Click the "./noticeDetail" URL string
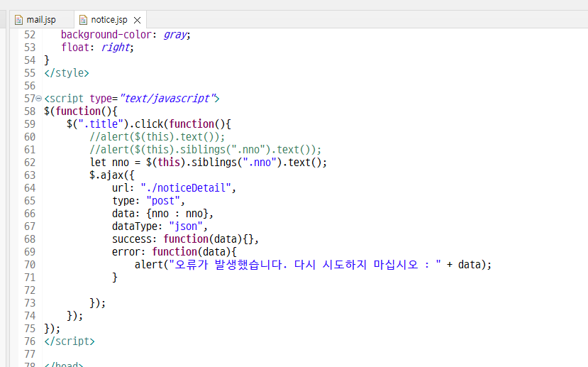The width and height of the screenshot is (588, 367). pos(186,187)
